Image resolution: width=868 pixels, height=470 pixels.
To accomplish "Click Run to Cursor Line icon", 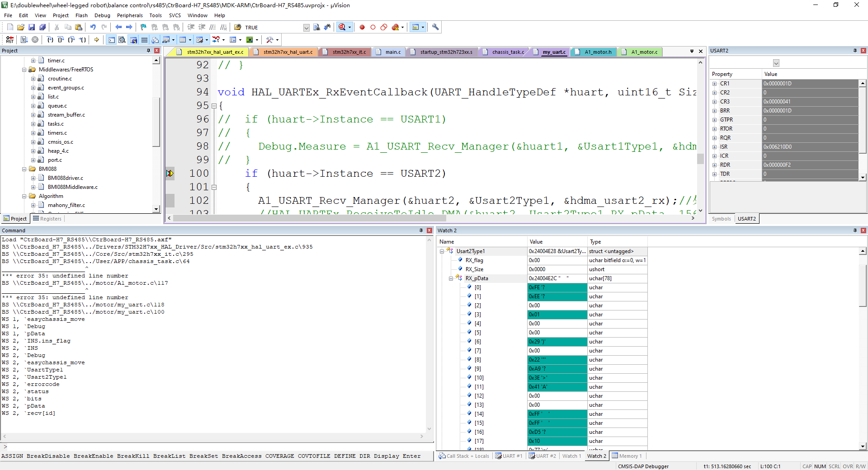I will coord(83,40).
